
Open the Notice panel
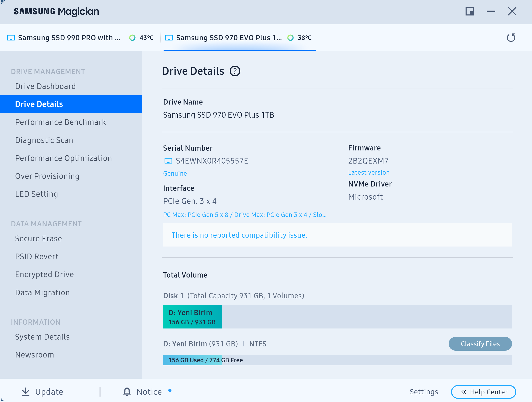point(142,392)
